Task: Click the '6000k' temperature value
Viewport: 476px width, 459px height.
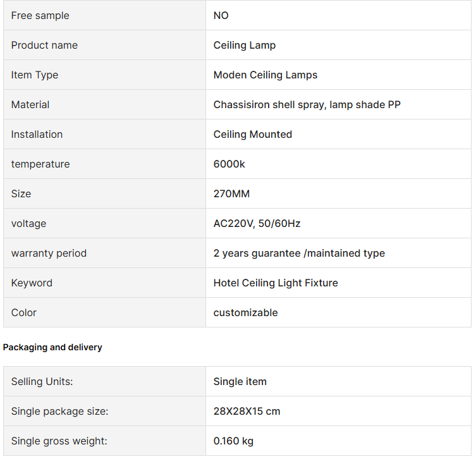Action: [x=229, y=164]
